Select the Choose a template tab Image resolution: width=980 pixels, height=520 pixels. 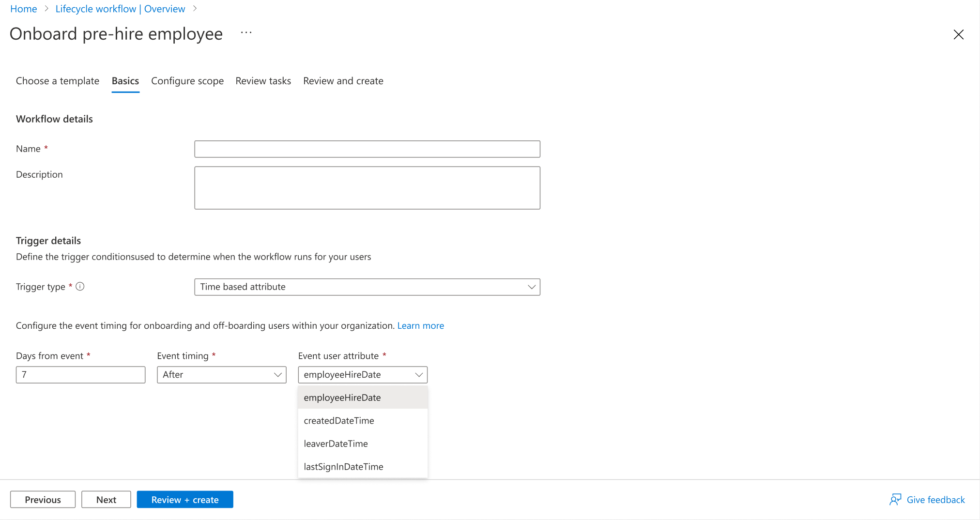(x=57, y=81)
